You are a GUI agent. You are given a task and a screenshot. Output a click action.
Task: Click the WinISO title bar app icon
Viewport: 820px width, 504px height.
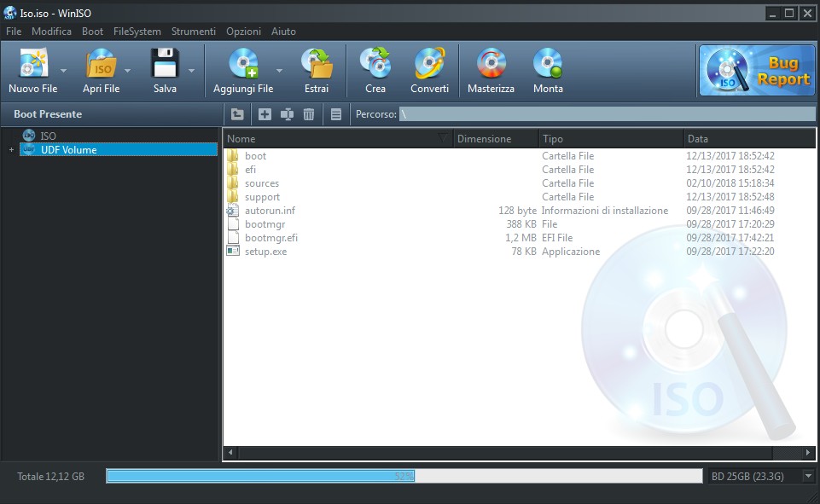point(10,13)
